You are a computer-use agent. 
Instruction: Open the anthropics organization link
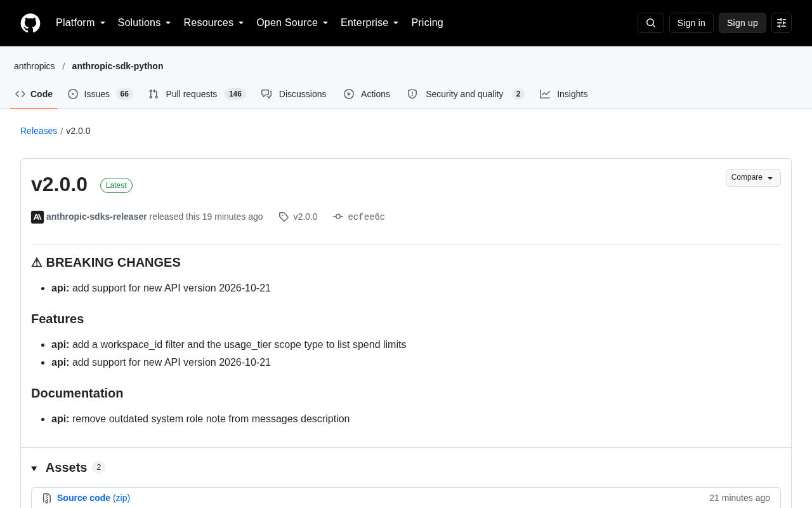pyautogui.click(x=34, y=66)
